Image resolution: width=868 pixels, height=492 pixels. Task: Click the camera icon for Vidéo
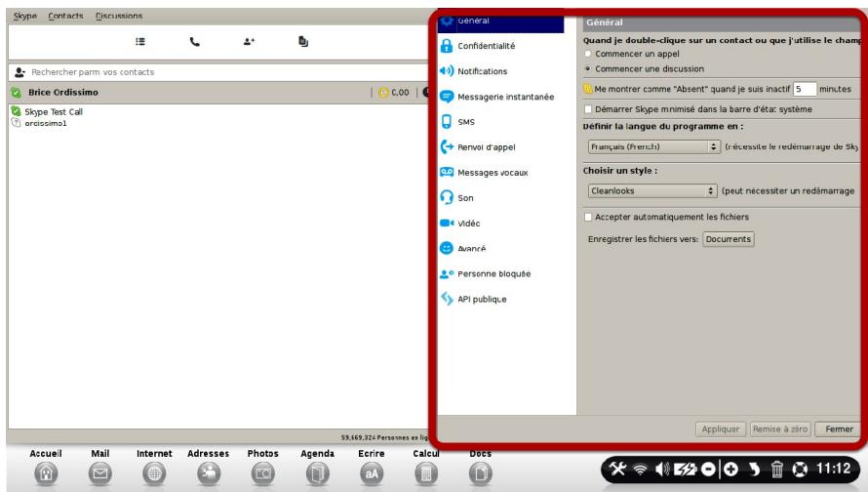[x=446, y=223]
